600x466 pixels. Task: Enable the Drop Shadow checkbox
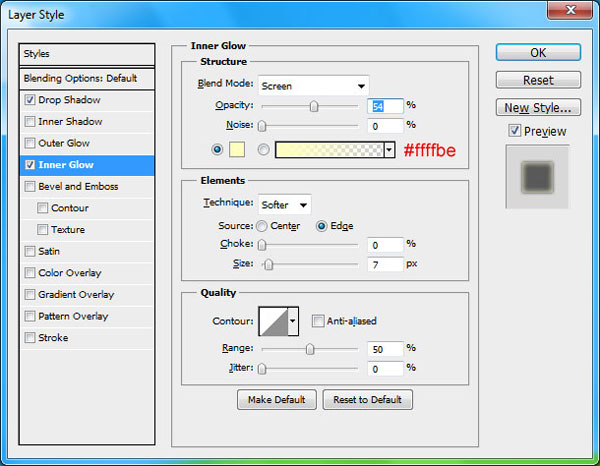30,100
